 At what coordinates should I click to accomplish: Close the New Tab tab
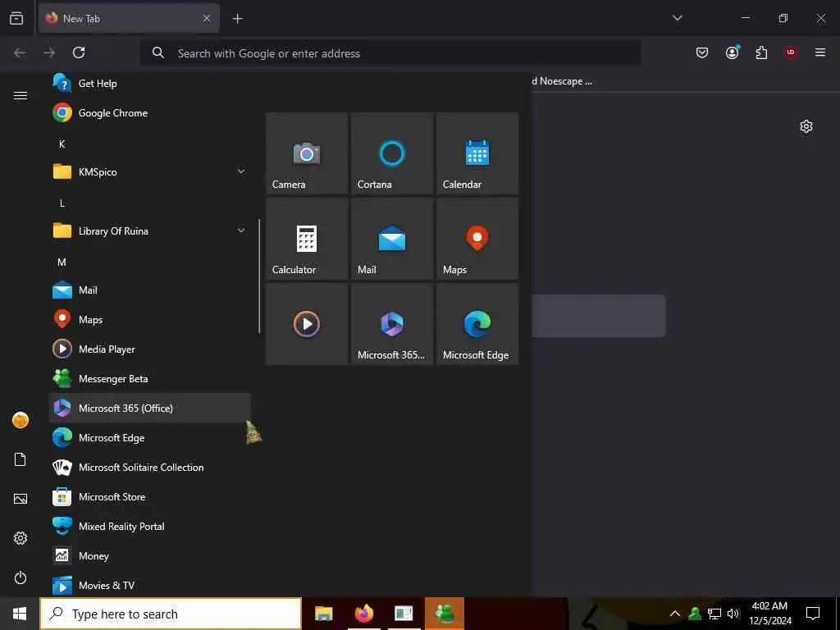pyautogui.click(x=207, y=18)
